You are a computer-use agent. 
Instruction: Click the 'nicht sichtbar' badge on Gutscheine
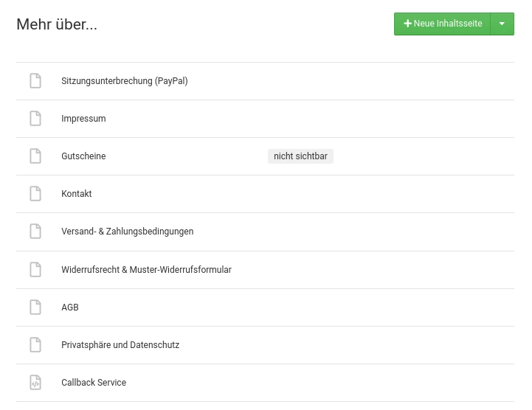tap(300, 156)
